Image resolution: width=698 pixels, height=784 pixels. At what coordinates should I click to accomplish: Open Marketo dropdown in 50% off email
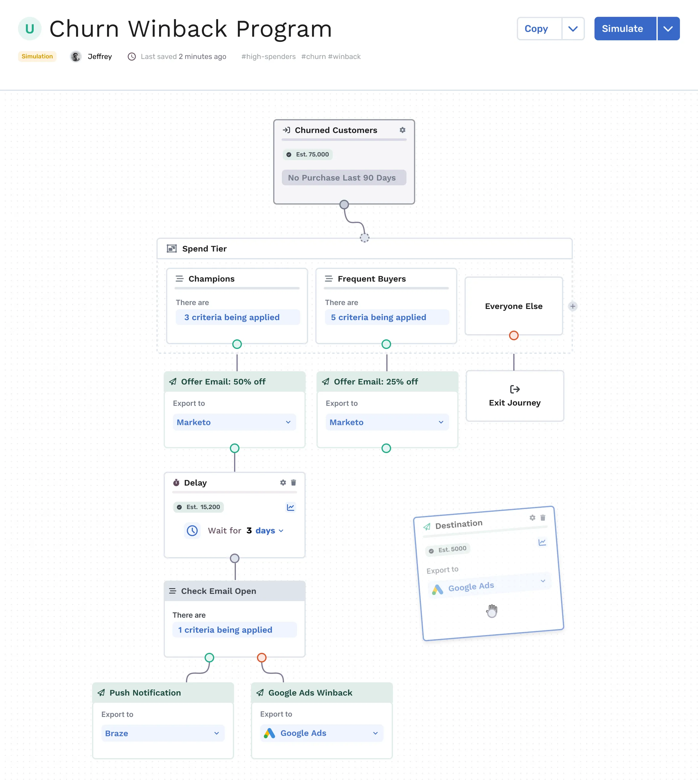(x=234, y=422)
